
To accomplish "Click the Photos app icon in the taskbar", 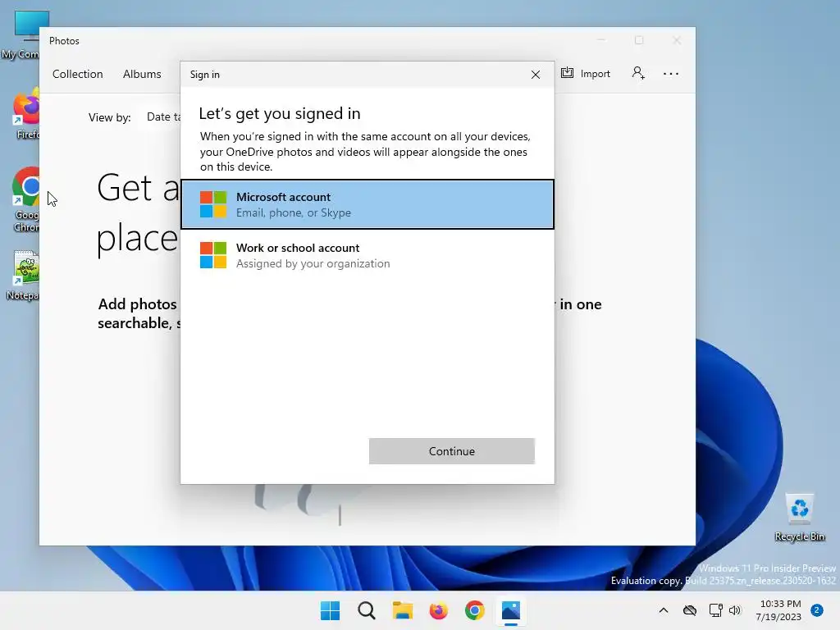I will [510, 610].
